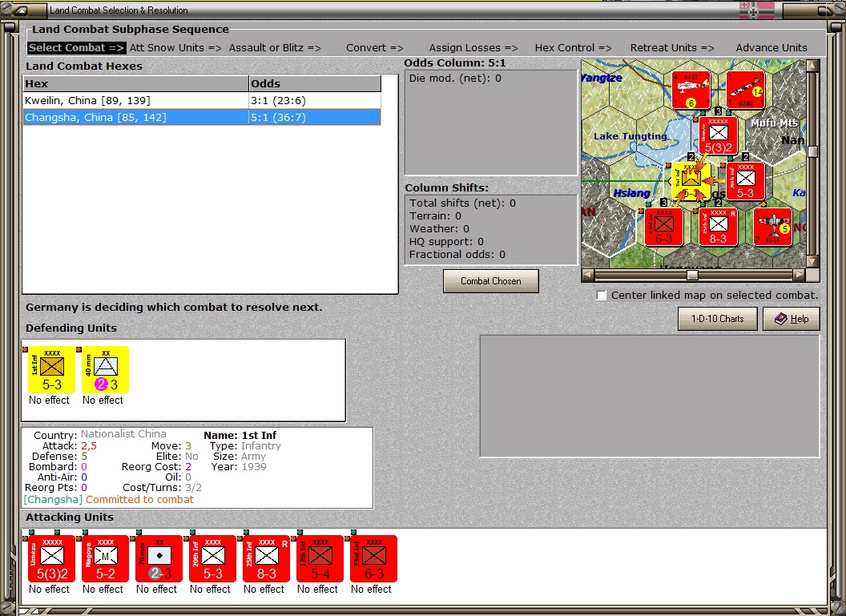The width and height of the screenshot is (846, 616).
Task: Enable Center linked map on selected combat
Action: [602, 295]
